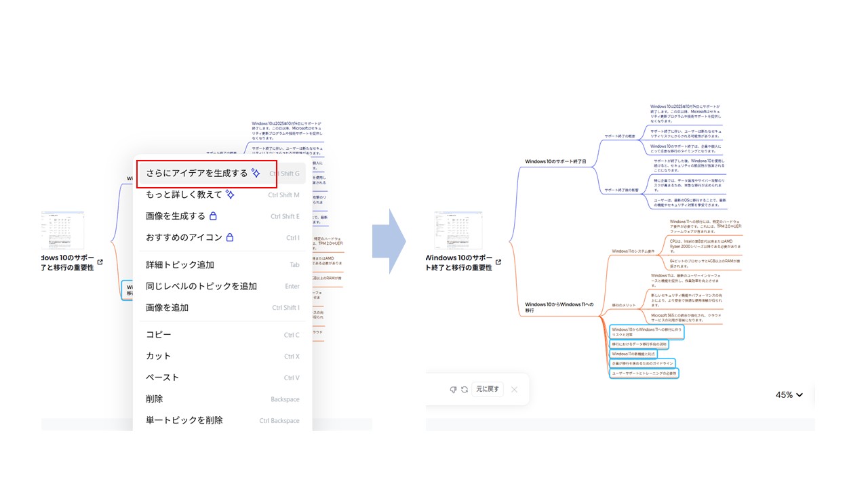Select the Windows 11のシステム要件 subtopic
The width and height of the screenshot is (868, 488).
click(633, 251)
